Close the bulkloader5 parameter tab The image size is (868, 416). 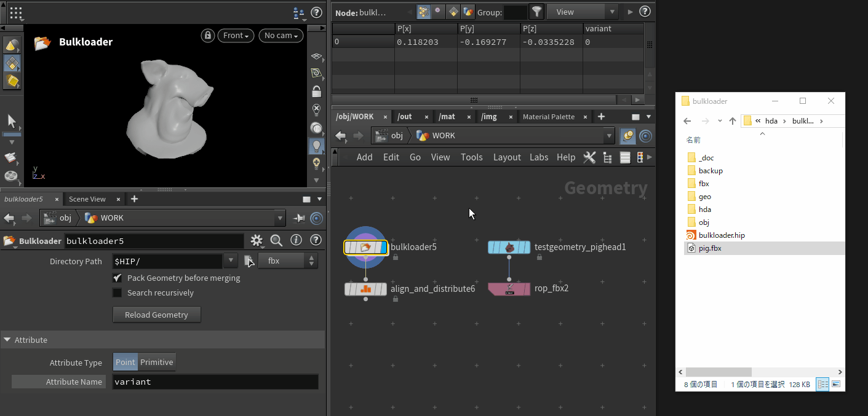pyautogui.click(x=57, y=199)
